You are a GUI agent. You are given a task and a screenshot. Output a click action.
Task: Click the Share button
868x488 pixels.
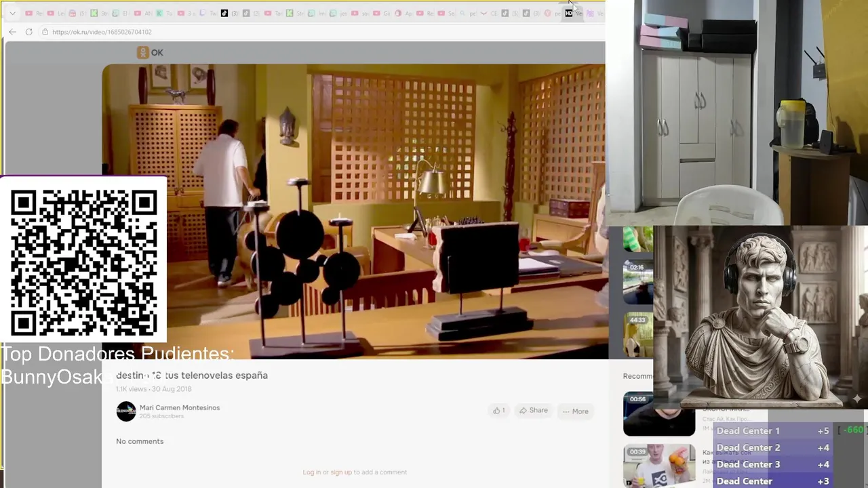pos(534,411)
